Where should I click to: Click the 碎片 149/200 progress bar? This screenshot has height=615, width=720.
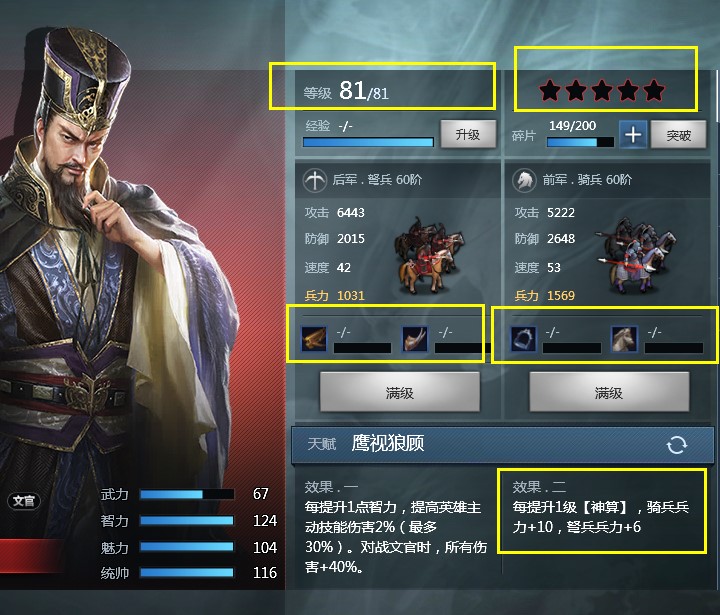(x=580, y=142)
